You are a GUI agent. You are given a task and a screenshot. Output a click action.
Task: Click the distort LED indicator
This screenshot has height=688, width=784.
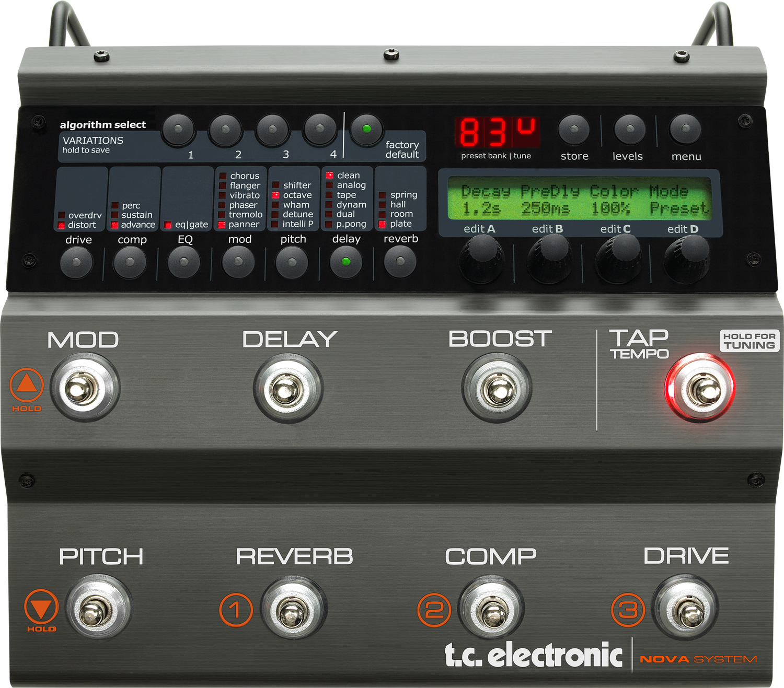click(61, 225)
